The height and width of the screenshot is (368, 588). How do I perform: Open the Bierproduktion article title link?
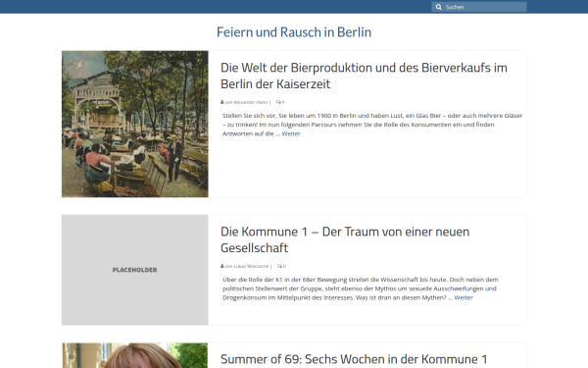[x=364, y=76]
